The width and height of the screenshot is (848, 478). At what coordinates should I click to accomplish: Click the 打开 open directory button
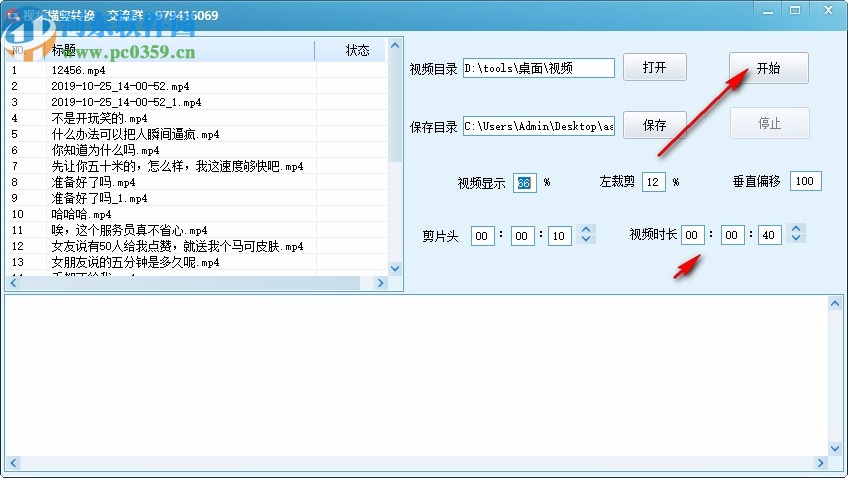(x=654, y=67)
